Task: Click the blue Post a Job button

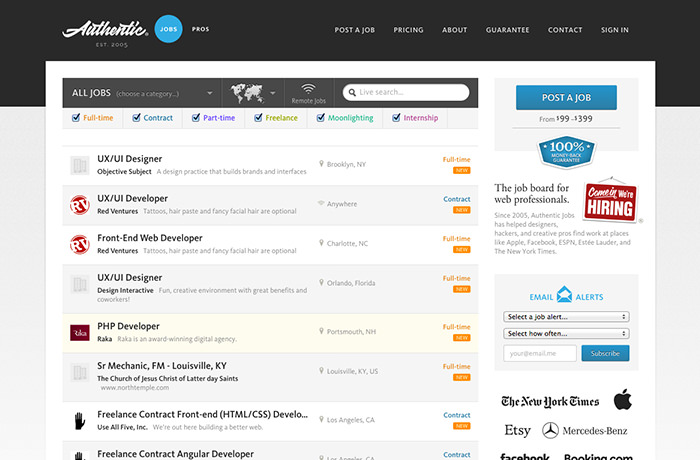Action: coord(566,97)
